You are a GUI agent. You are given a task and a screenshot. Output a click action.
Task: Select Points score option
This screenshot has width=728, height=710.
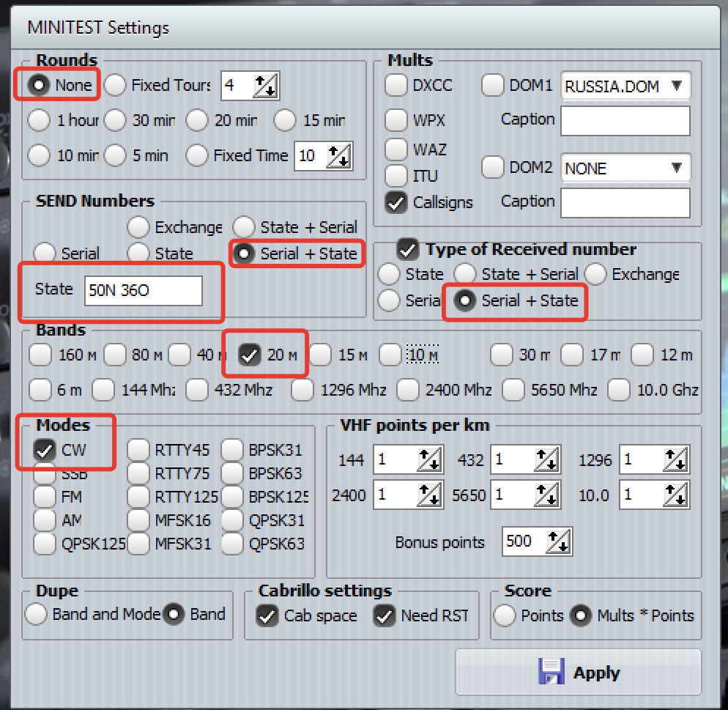click(505, 615)
